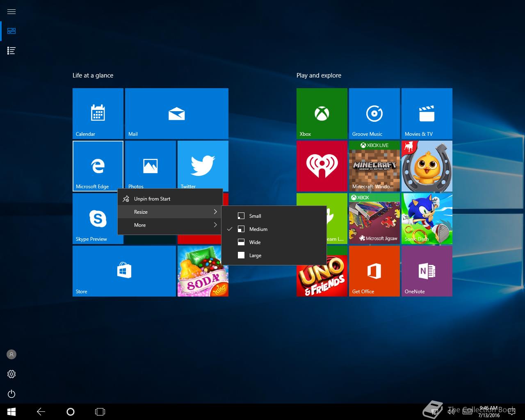
Task: Switch to the all apps list icon
Action: [11, 51]
